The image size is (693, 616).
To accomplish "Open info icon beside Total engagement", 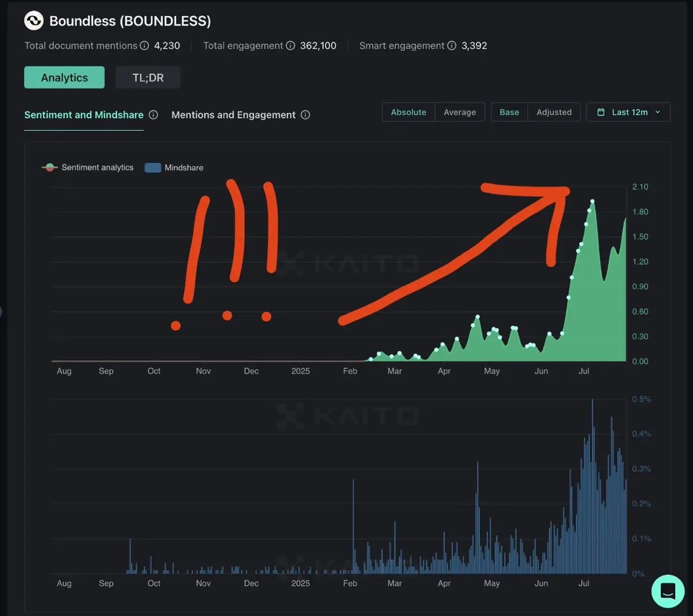I will point(290,46).
